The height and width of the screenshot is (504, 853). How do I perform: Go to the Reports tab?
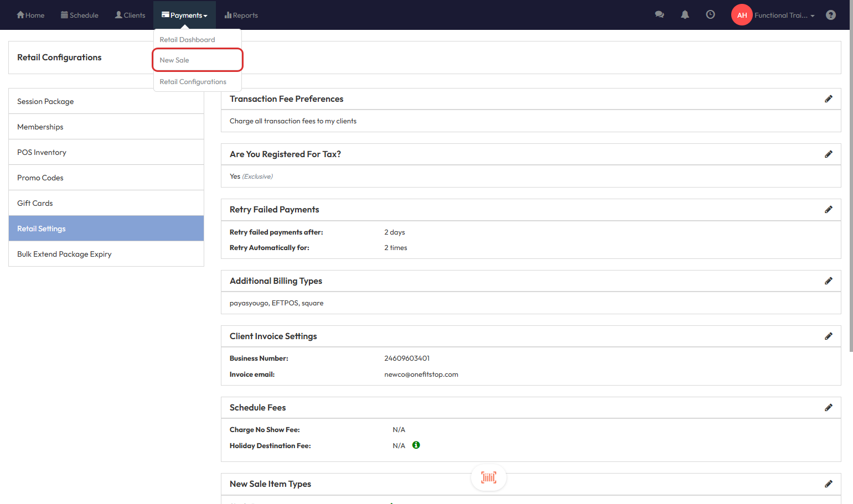coord(241,15)
